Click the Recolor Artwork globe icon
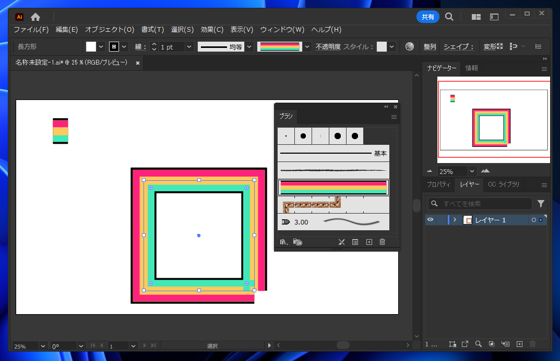 coord(410,46)
